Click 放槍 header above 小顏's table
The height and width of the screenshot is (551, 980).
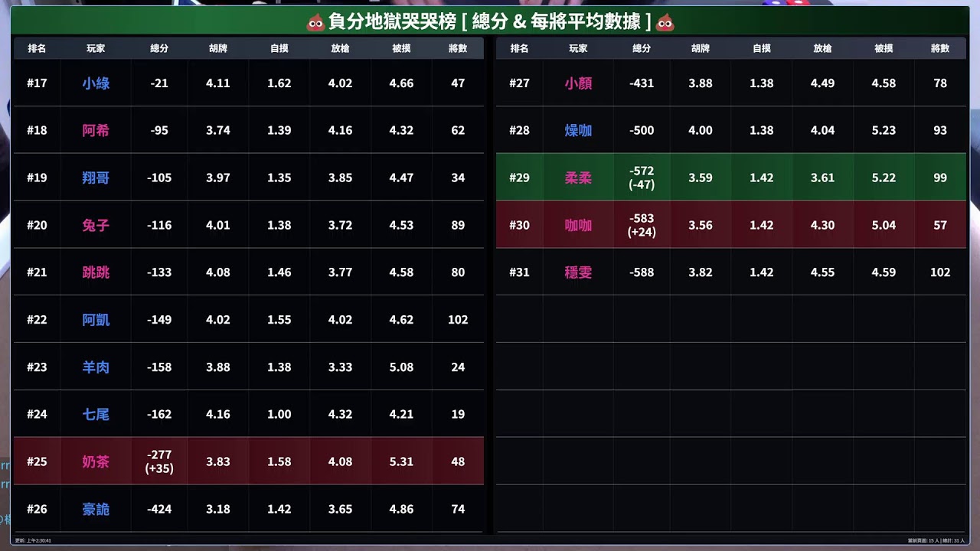click(x=822, y=48)
